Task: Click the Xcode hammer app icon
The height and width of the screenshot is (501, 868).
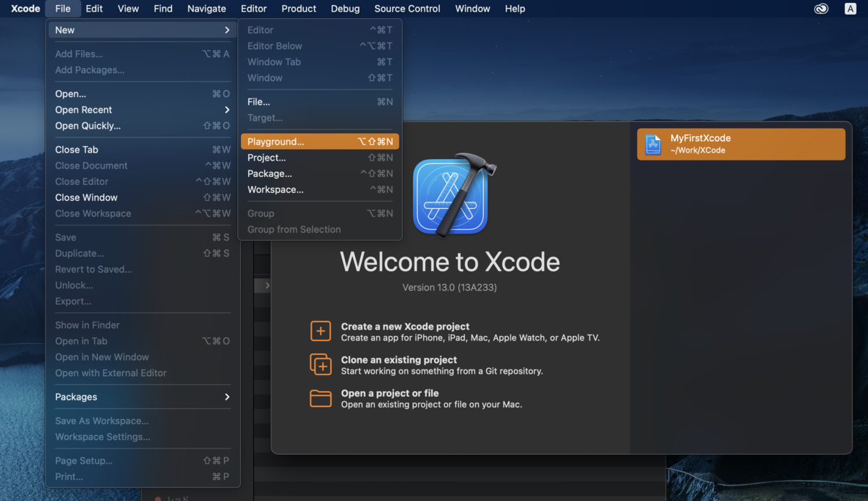Action: click(454, 194)
